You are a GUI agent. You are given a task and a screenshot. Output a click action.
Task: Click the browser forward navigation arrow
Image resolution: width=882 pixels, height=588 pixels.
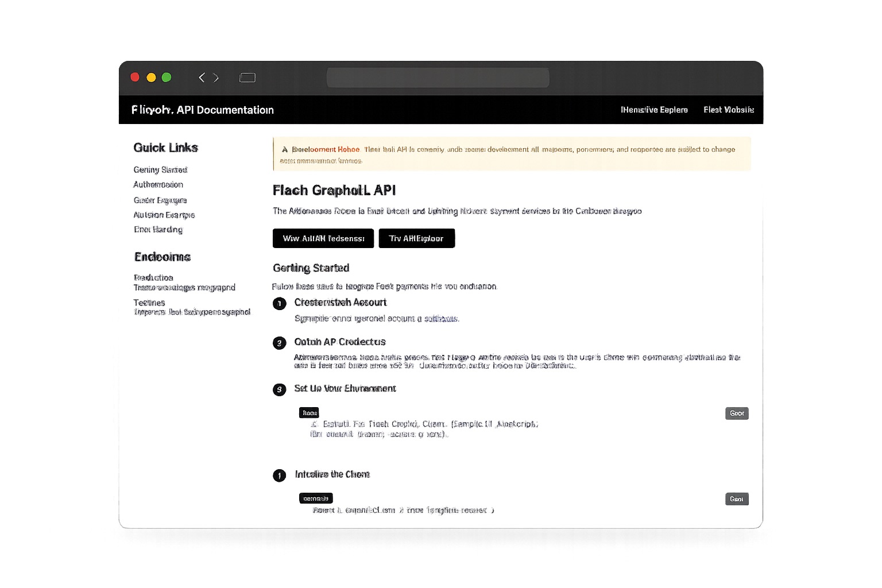(216, 77)
